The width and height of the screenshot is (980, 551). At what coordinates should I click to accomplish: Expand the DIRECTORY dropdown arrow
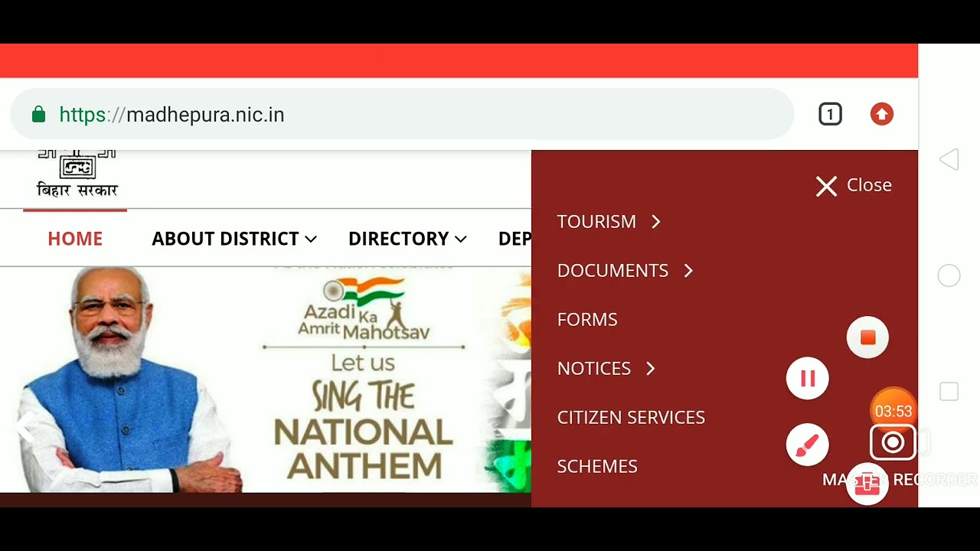(461, 240)
